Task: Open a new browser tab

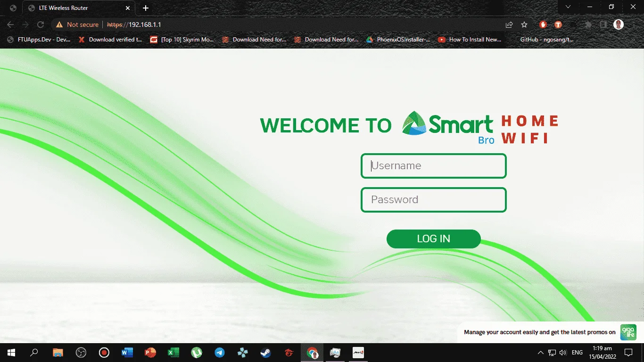Action: tap(146, 8)
